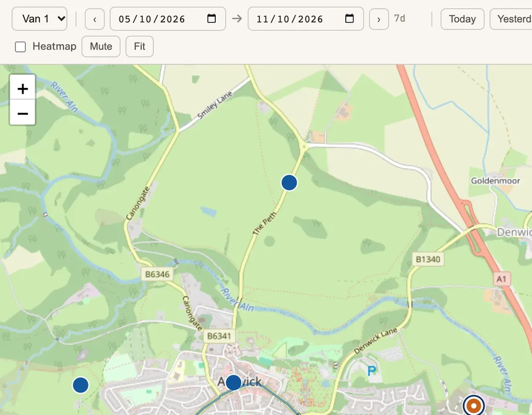The image size is (532, 415).
Task: Go to next date range
Action: click(379, 19)
